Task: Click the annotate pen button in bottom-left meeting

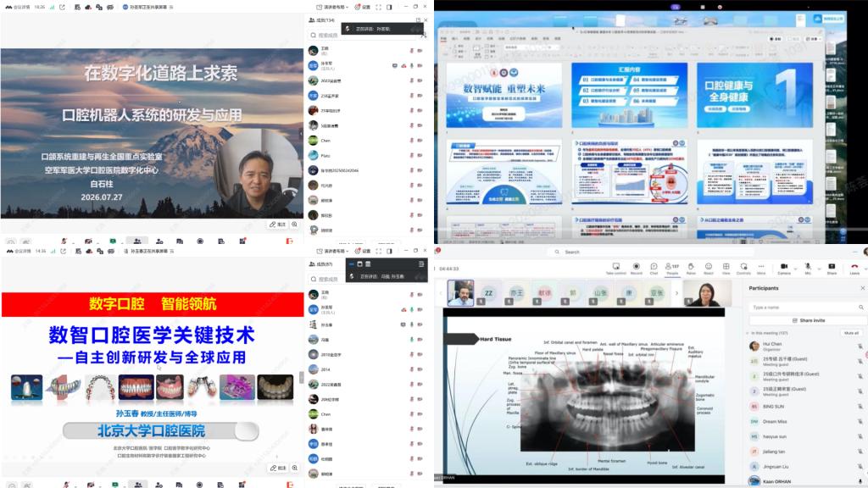Action: click(277, 468)
